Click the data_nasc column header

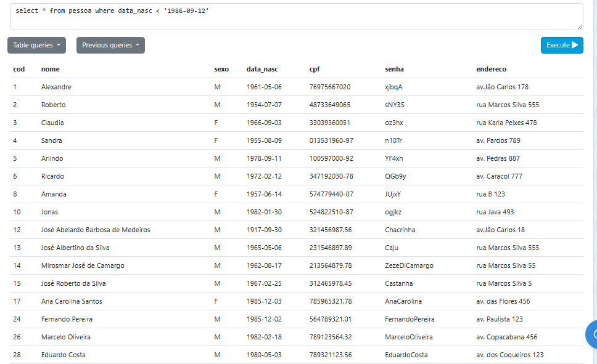262,69
